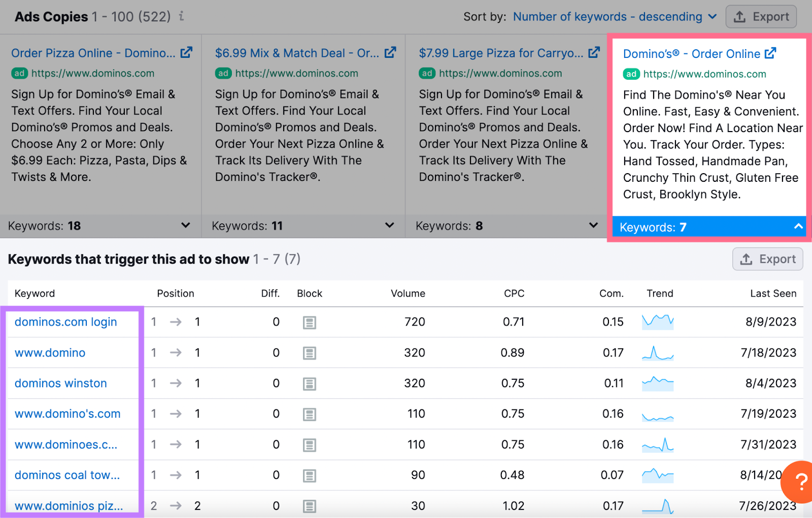This screenshot has height=518, width=812.
Task: Expand Keywords: 18 on the first ad
Action: [x=186, y=225]
